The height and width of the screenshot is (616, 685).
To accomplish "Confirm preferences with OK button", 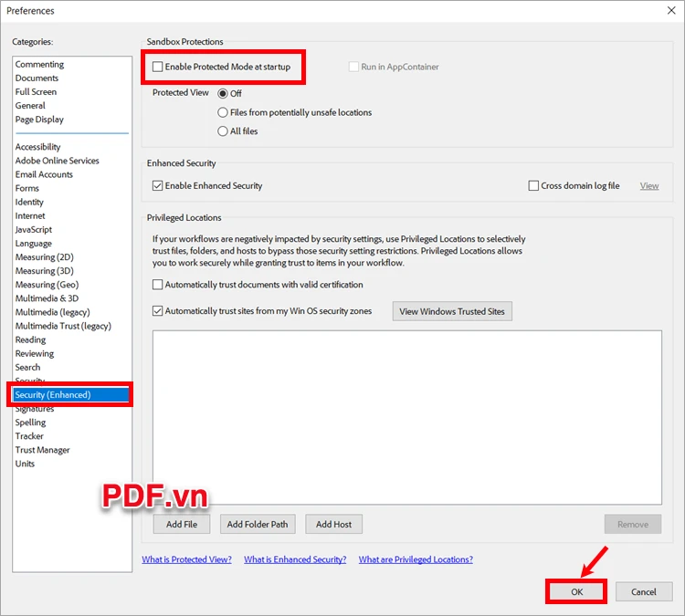I will pyautogui.click(x=576, y=592).
